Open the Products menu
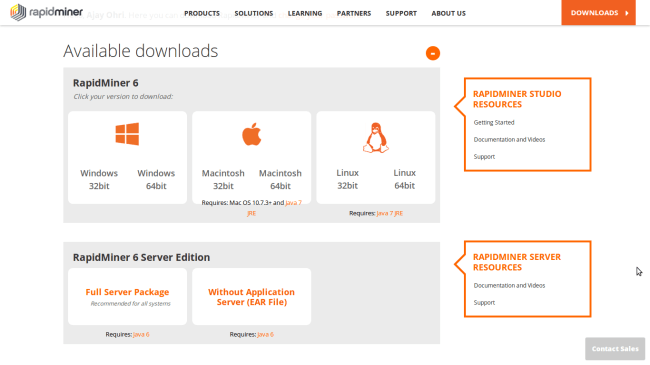This screenshot has width=650, height=365. [x=202, y=13]
